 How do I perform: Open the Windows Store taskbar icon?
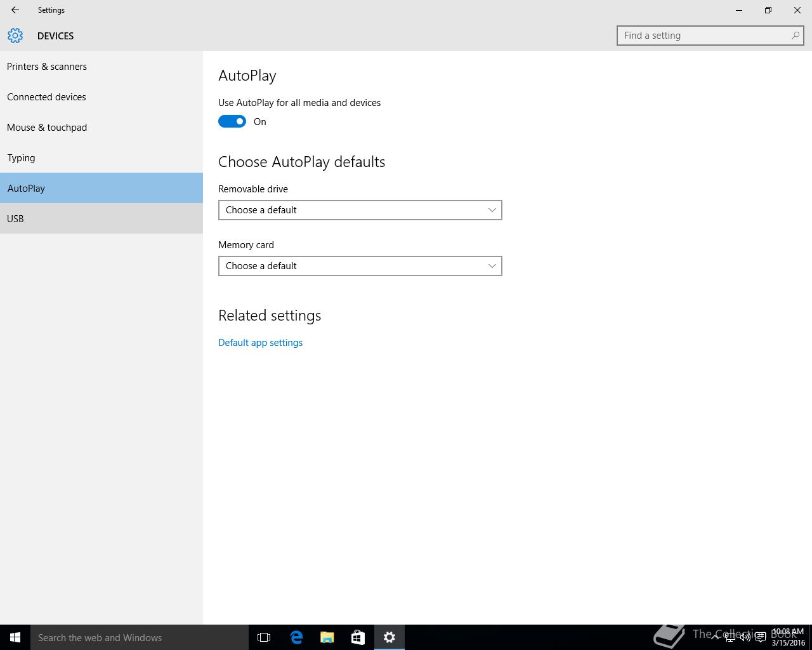click(x=358, y=637)
